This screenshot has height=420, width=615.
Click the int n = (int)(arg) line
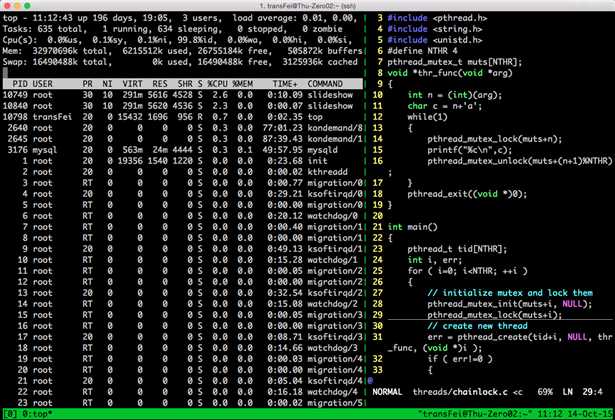click(x=455, y=95)
